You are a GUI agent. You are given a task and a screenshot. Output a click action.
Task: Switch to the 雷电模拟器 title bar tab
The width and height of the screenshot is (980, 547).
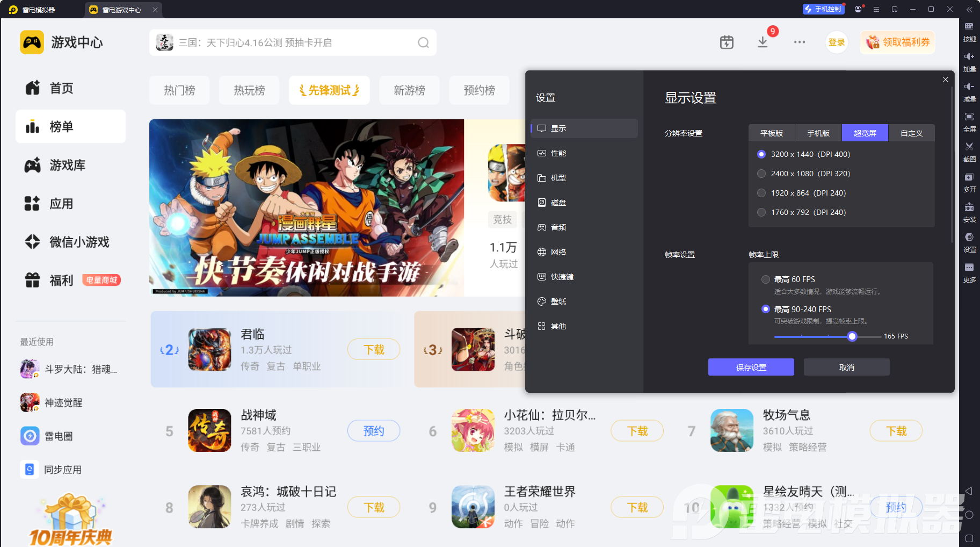pos(33,10)
